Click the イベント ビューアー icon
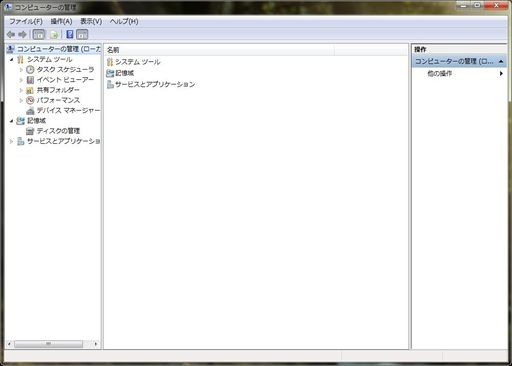The height and width of the screenshot is (366, 512). click(x=30, y=80)
